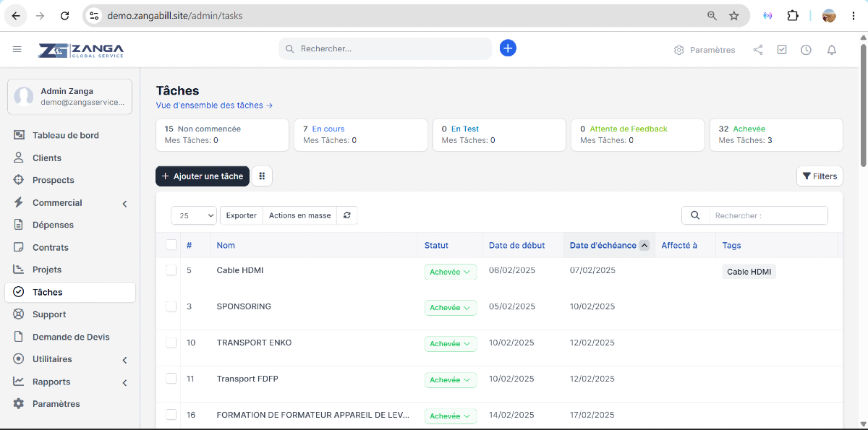The width and height of the screenshot is (868, 430).
Task: Bookmark page with the star icon
Action: click(734, 15)
